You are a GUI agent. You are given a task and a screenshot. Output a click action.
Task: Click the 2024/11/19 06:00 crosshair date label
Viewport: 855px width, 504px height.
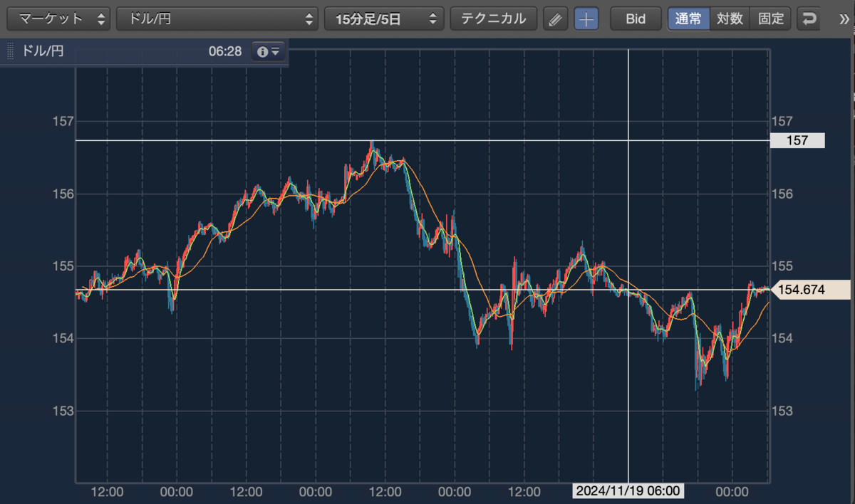[x=628, y=491]
